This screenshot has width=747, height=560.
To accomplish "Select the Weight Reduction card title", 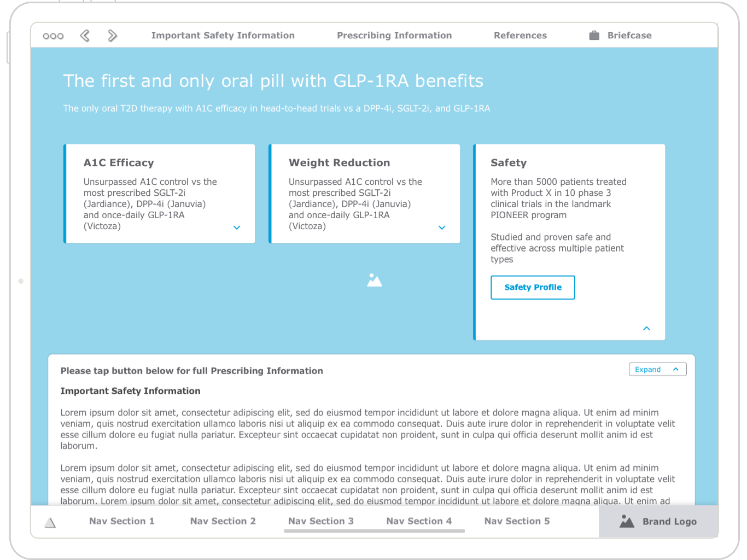I will coord(339,163).
